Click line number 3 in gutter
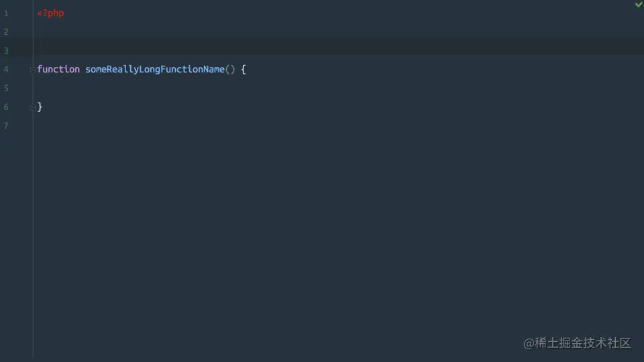 tap(6, 50)
